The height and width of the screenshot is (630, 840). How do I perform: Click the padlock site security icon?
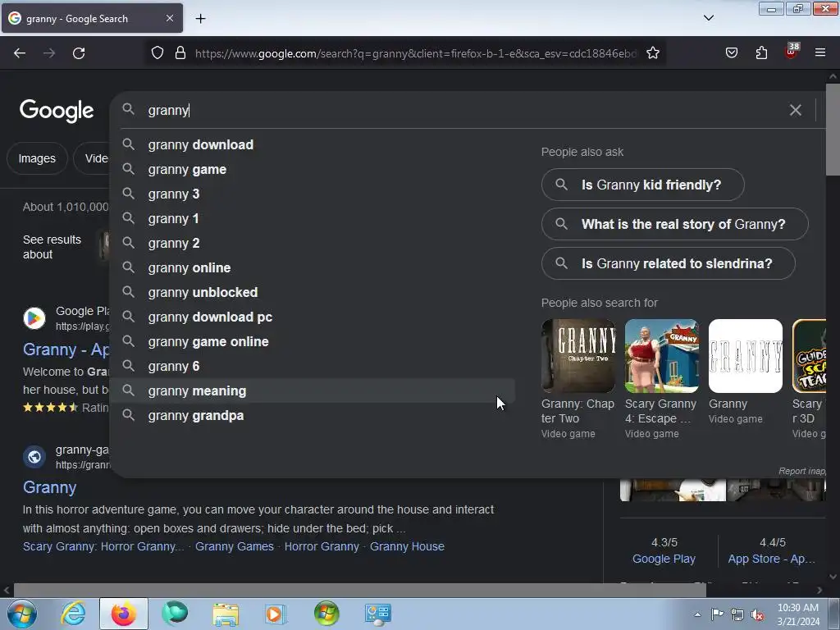180,53
